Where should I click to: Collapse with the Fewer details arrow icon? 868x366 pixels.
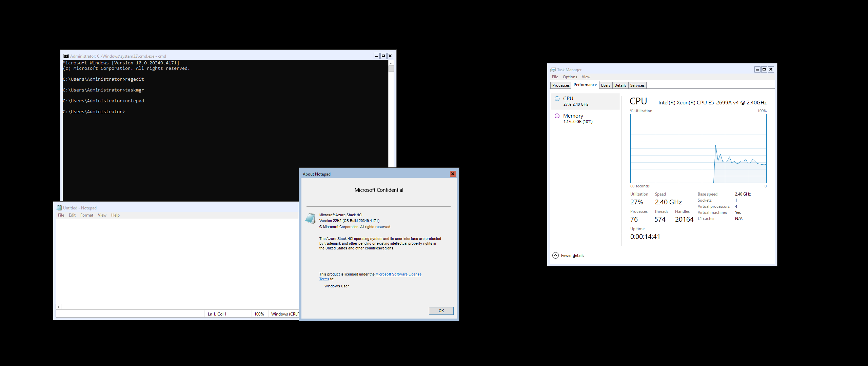click(555, 256)
